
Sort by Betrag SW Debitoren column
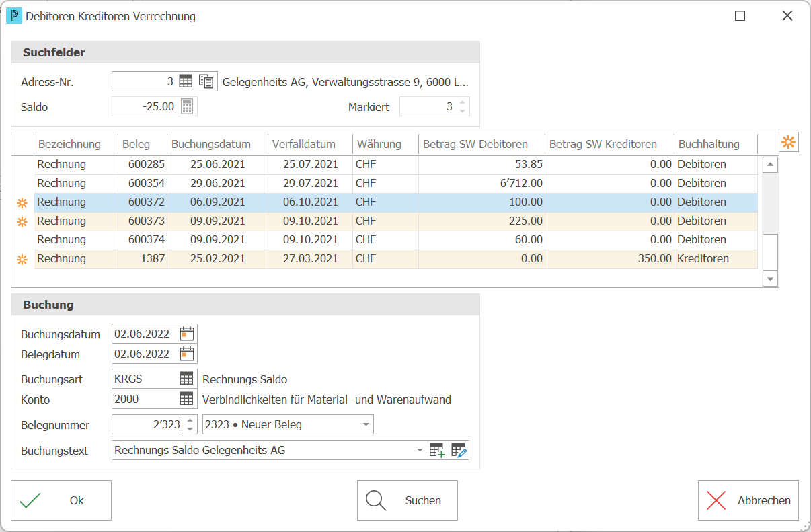click(x=481, y=144)
